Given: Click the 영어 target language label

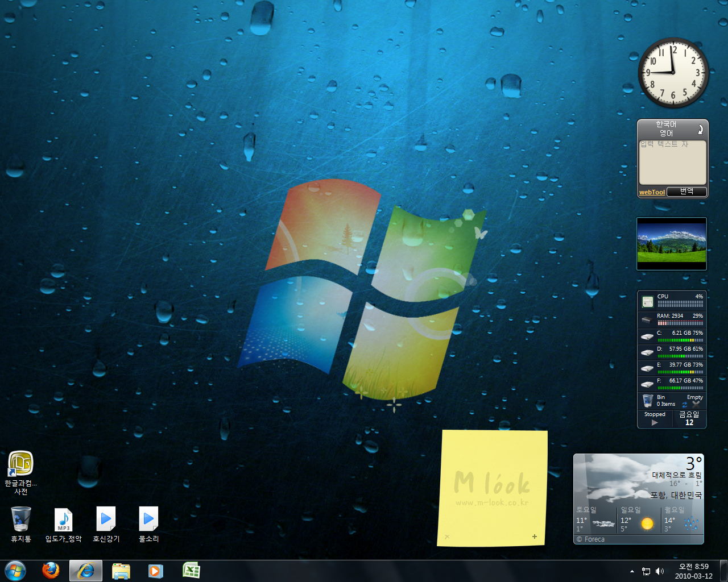Looking at the screenshot, I should click(x=666, y=133).
